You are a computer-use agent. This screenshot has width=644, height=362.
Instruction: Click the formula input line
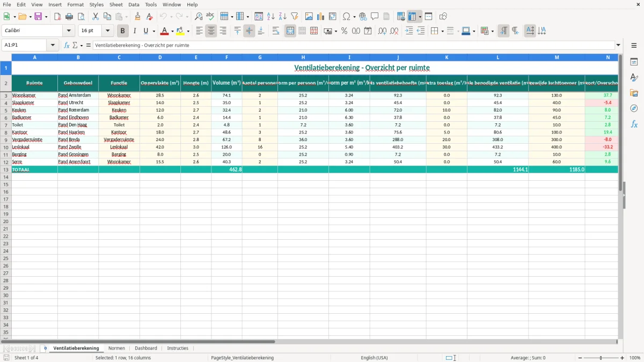pyautogui.click(x=354, y=45)
